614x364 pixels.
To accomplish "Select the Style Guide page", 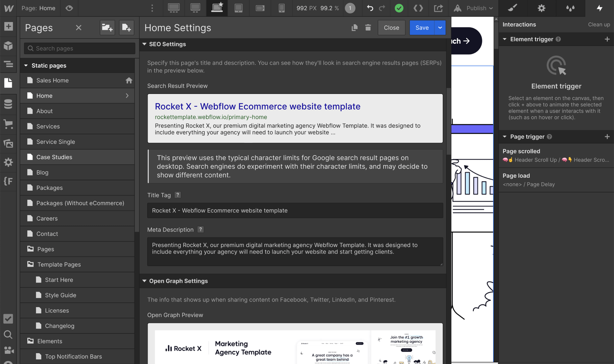I will pos(77,295).
